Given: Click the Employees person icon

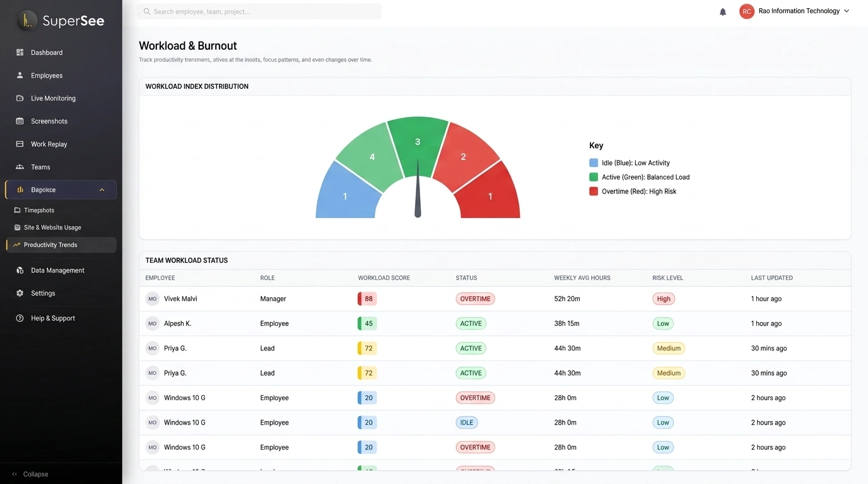Looking at the screenshot, I should point(20,76).
